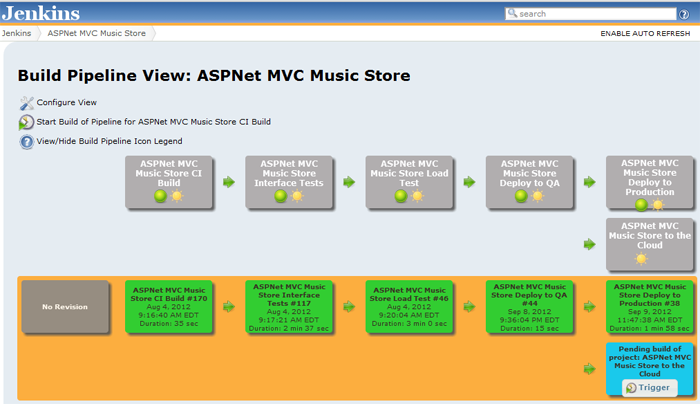Open Load Test #46 build card

(409, 307)
